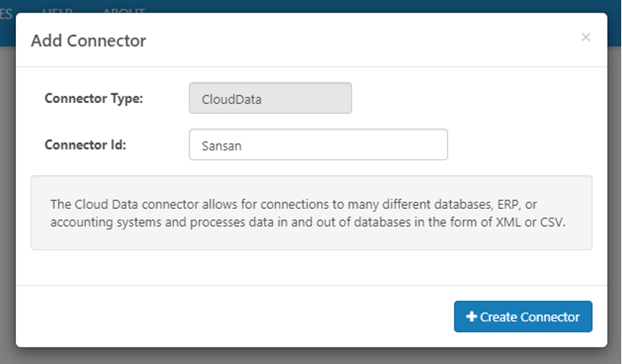Click the disabled CloudData Connector Type field
This screenshot has height=364, width=622.
(x=270, y=99)
